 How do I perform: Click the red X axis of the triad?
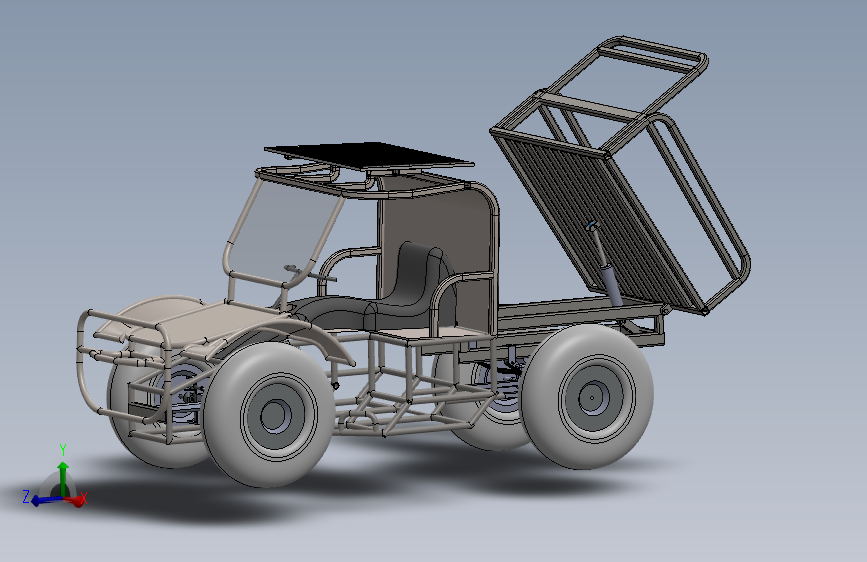tap(76, 501)
